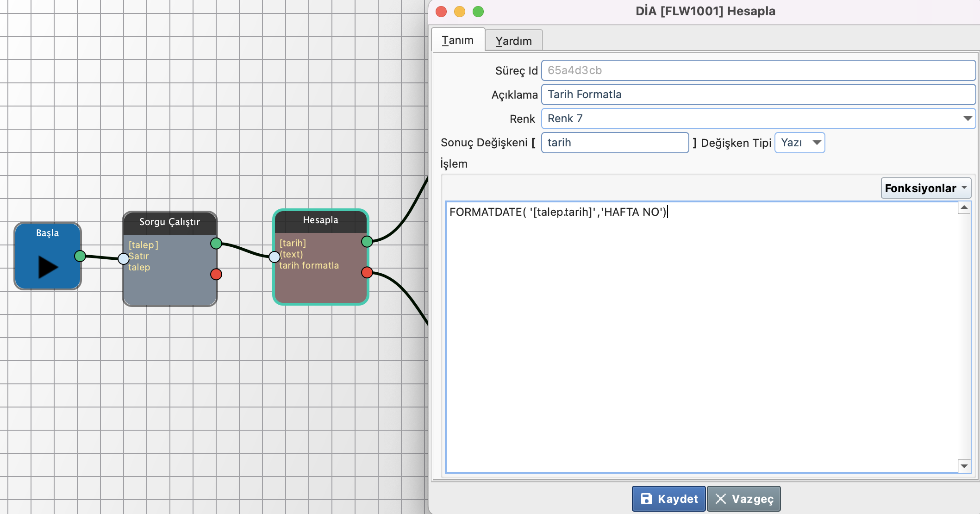Click red error port of Sorgu Çalıştır node

click(216, 274)
